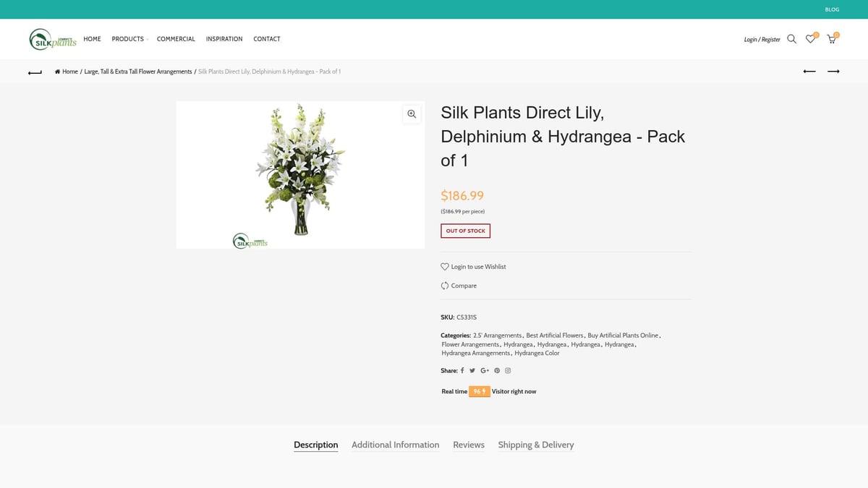This screenshot has height=488, width=868.
Task: Click the Login / Register link
Action: [x=762, y=39]
